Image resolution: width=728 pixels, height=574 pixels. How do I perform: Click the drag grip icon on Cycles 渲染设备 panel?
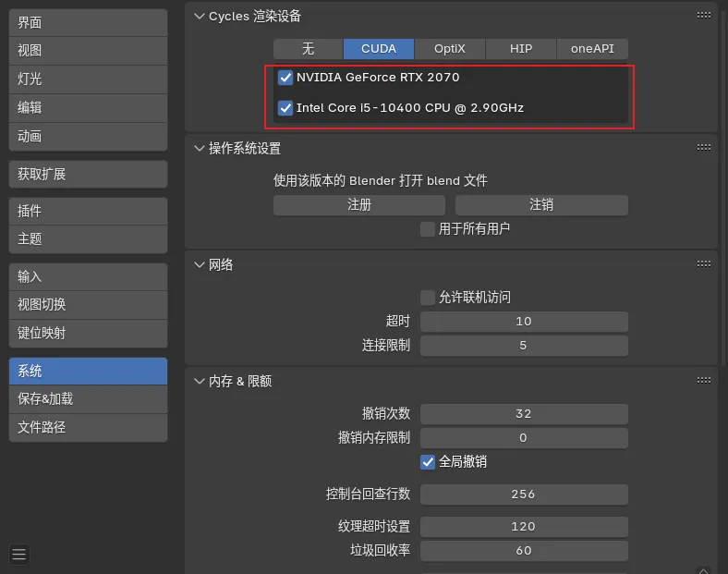[704, 16]
